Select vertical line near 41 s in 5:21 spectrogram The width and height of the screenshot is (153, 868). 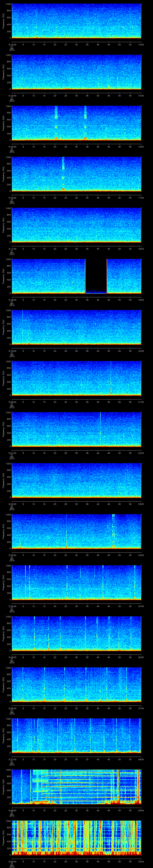(100, 429)
